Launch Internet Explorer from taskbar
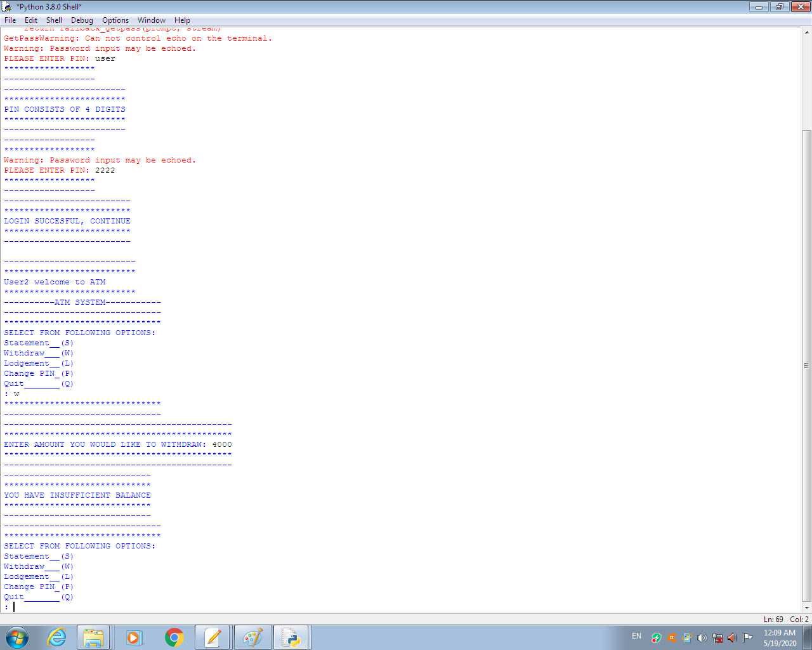 click(x=57, y=637)
